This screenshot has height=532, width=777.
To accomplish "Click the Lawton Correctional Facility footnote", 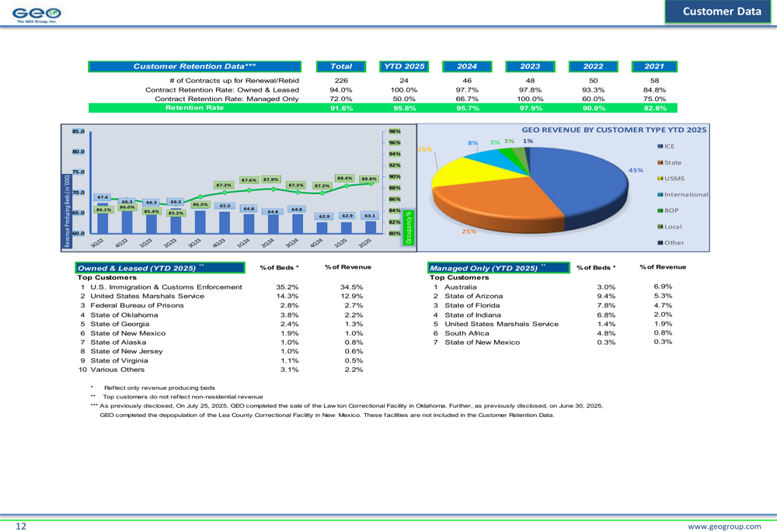I will point(347,410).
